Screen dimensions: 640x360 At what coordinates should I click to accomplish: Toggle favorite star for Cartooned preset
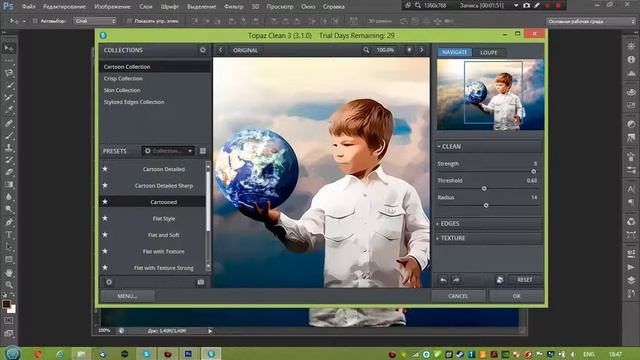pos(105,202)
